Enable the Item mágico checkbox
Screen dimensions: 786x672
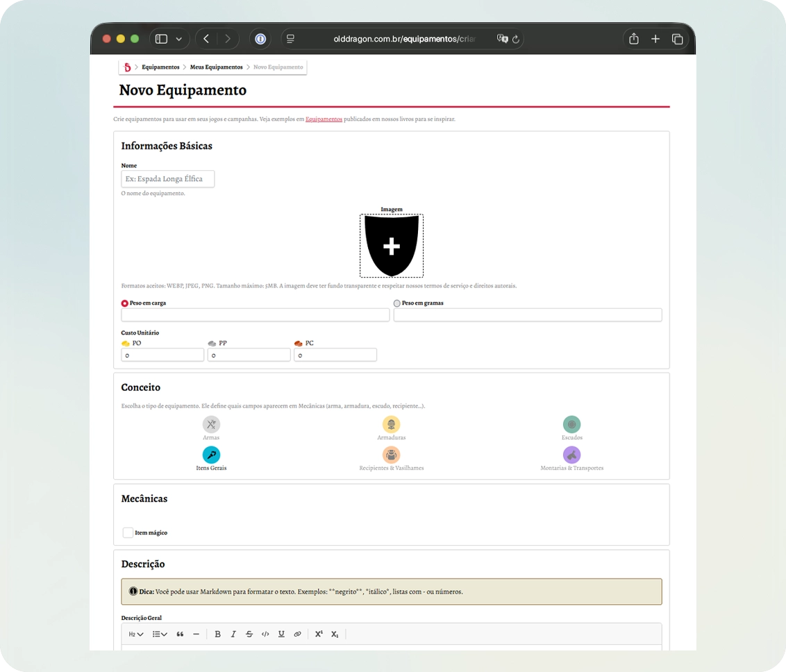pyautogui.click(x=128, y=532)
